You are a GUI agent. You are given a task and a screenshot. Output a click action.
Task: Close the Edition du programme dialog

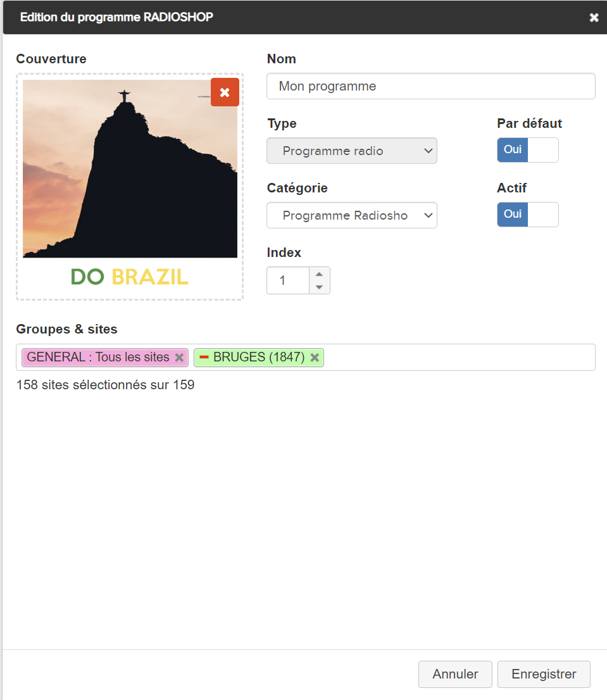point(594,18)
